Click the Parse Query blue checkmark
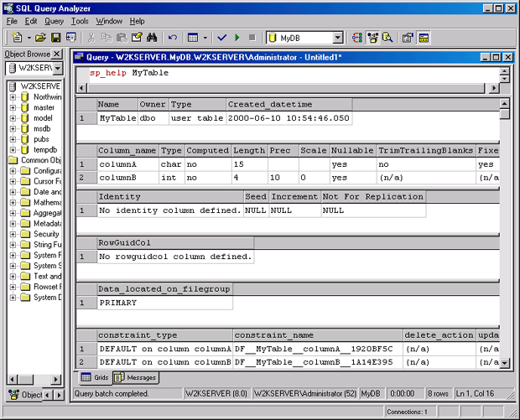 [222, 38]
